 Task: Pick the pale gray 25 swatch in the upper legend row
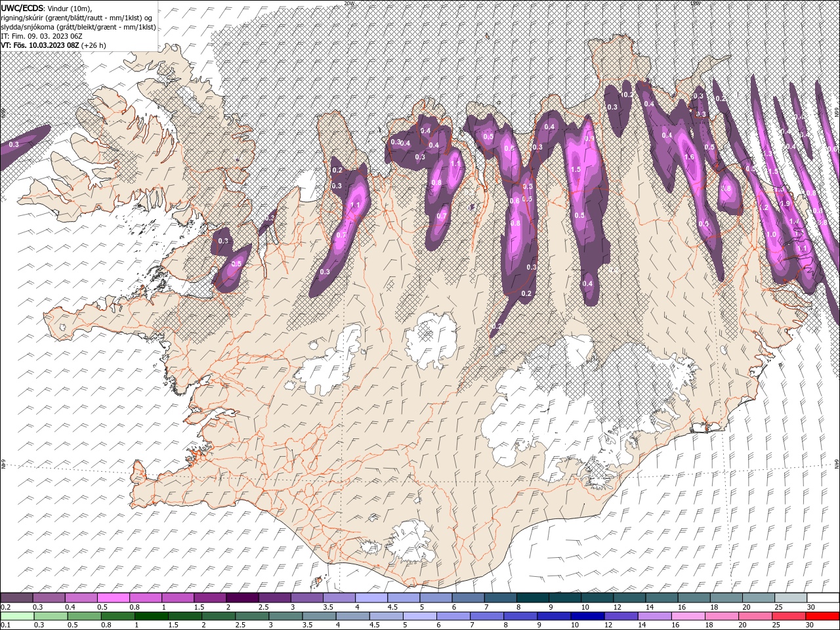(x=791, y=598)
